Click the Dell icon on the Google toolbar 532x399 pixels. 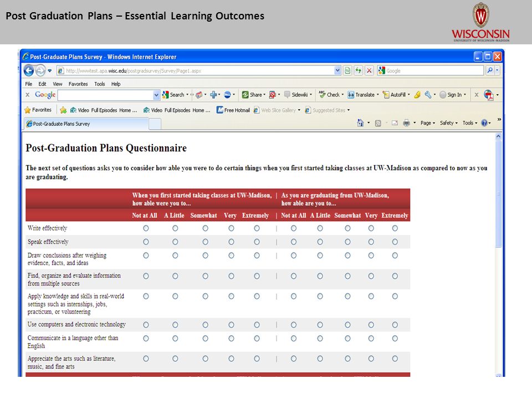coord(227,95)
